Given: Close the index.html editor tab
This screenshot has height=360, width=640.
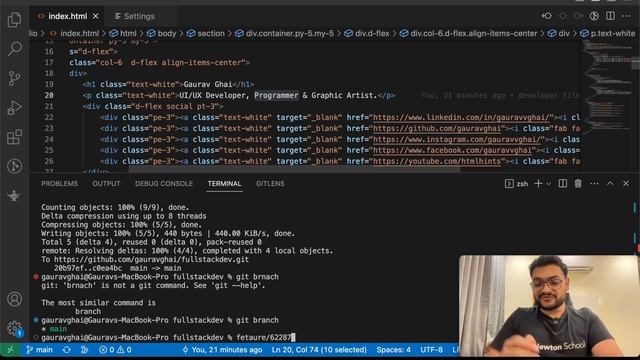Looking at the screenshot, I should [x=96, y=16].
